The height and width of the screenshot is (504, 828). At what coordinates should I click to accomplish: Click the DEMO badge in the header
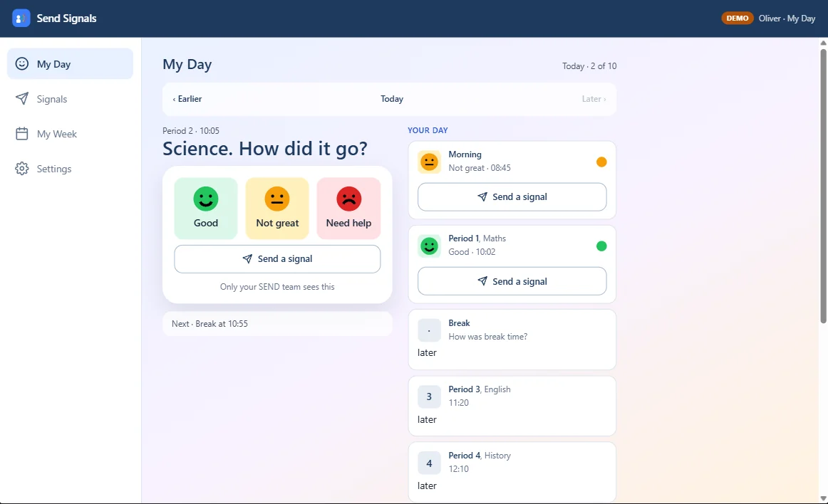738,18
